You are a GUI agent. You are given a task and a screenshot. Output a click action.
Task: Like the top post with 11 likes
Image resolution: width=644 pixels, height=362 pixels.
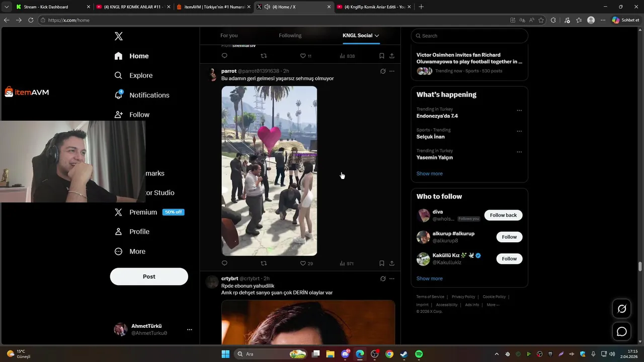(306, 56)
